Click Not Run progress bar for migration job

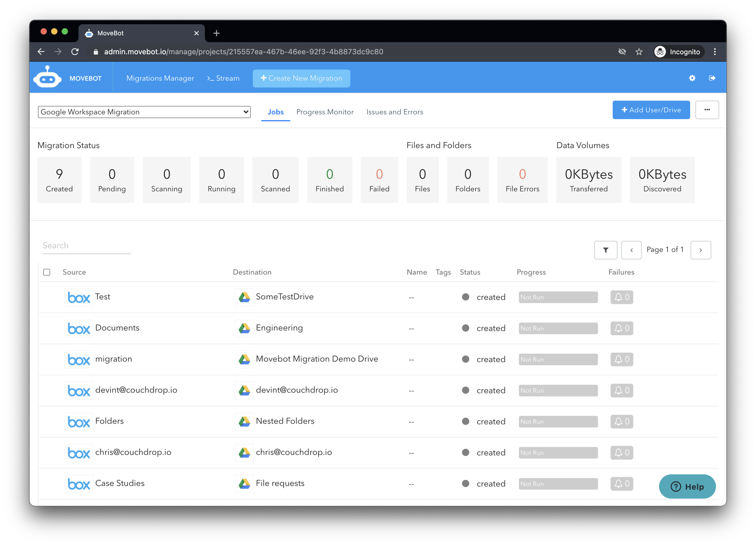558,360
